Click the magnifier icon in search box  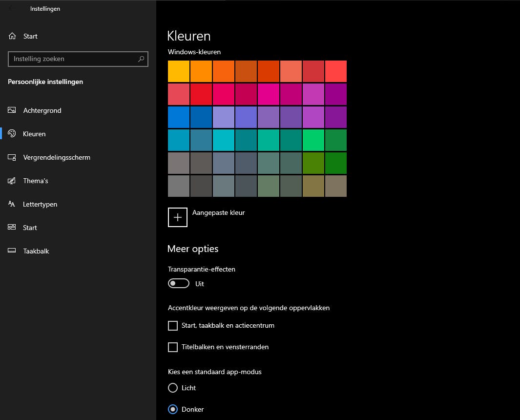(141, 59)
